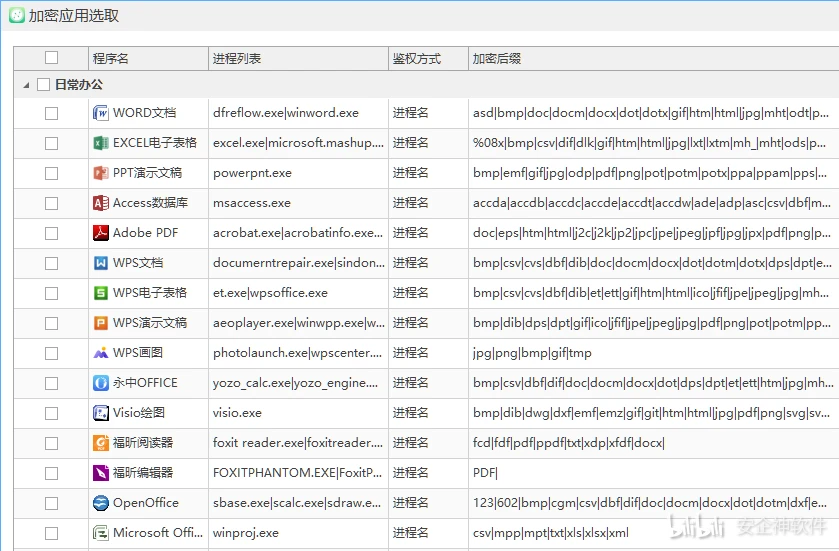Viewport: 839px width, 551px height.
Task: Click the 永中OFFICE program icon
Action: point(101,382)
